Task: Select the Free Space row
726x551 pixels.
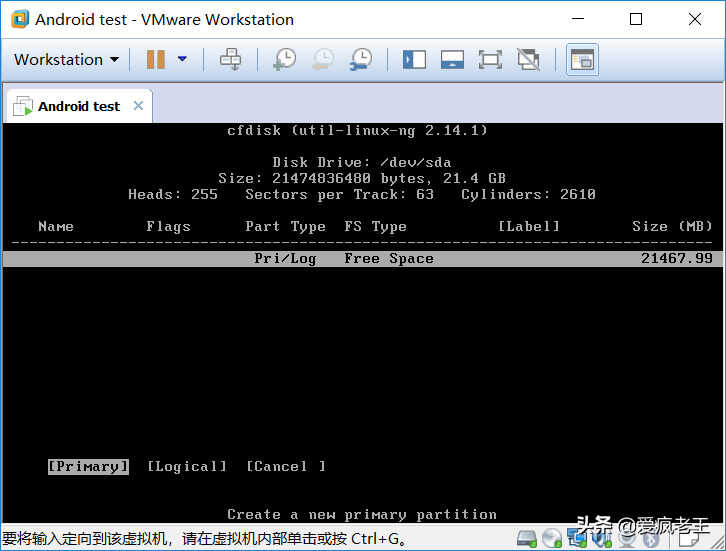Action: click(x=363, y=259)
